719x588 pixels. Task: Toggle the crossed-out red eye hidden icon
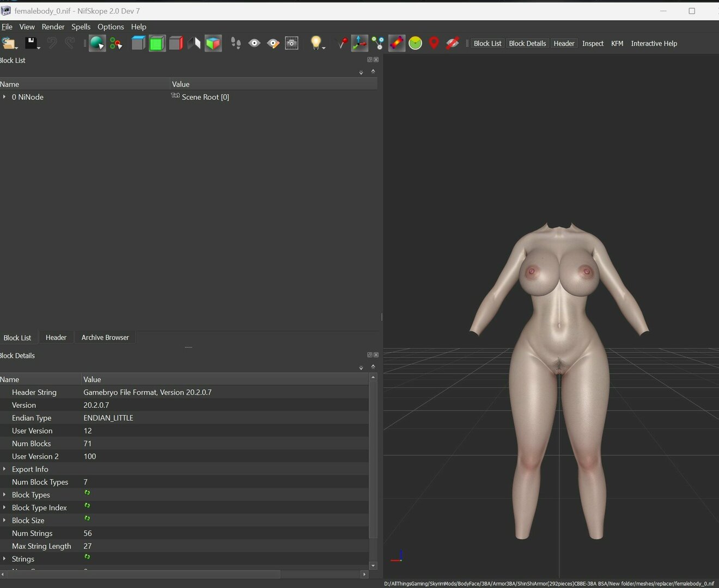(x=452, y=44)
